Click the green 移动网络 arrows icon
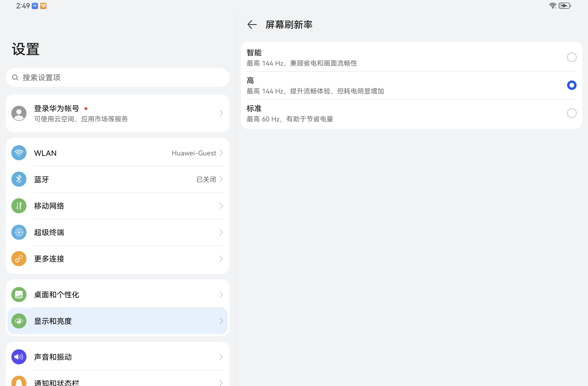Image resolution: width=588 pixels, height=386 pixels. point(19,206)
